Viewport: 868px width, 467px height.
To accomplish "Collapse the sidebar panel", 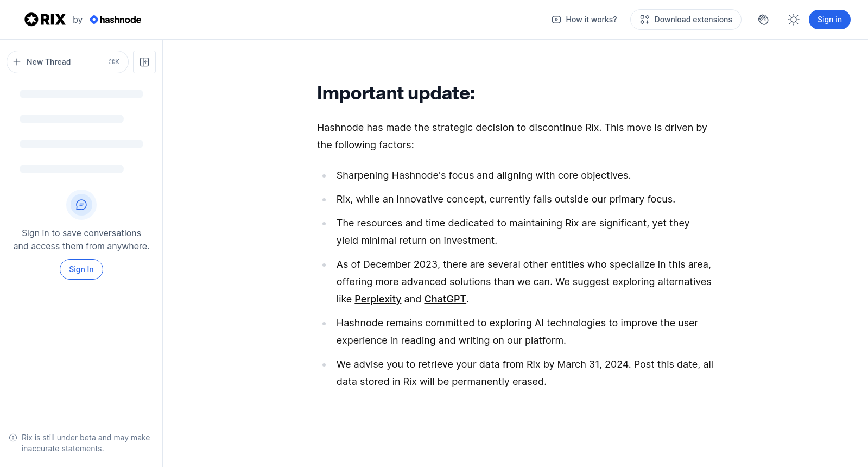I will (x=144, y=62).
